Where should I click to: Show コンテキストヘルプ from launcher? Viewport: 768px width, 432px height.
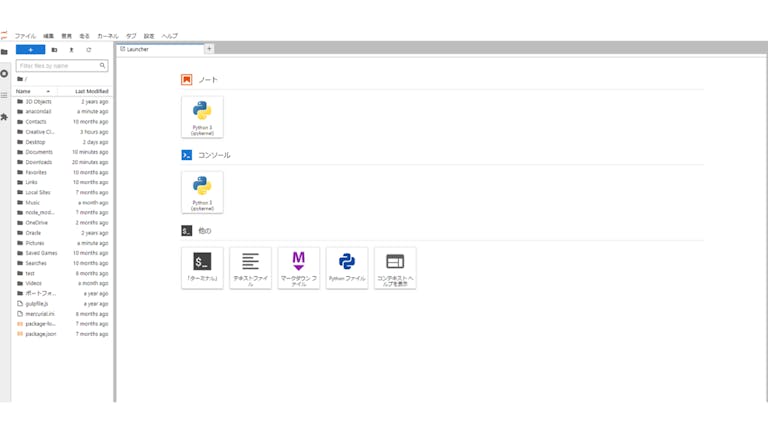pyautogui.click(x=395, y=268)
